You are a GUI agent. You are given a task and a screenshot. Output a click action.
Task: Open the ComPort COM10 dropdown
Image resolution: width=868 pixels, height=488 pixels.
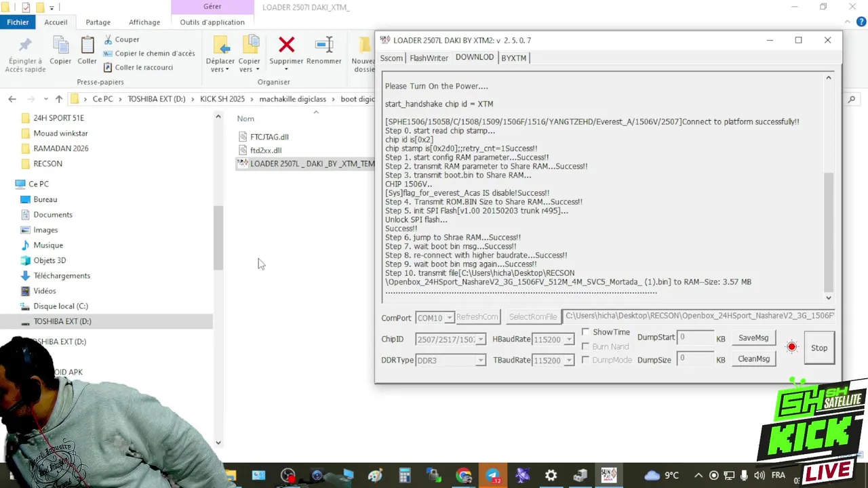(x=448, y=318)
